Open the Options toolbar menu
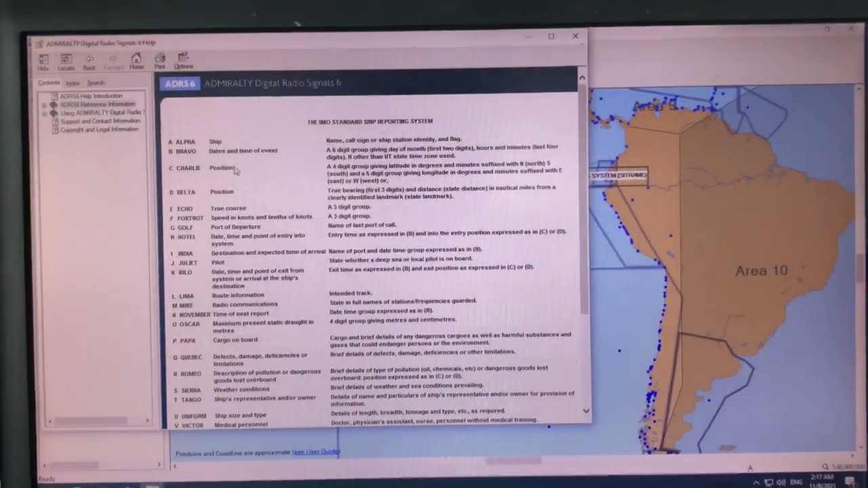 pyautogui.click(x=183, y=61)
